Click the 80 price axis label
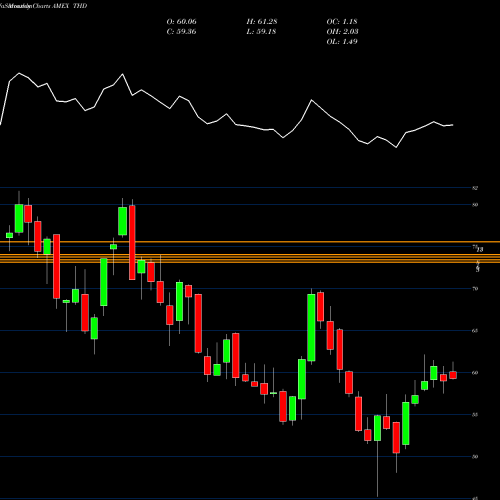Viewport: 500px width, 500px height. tap(475, 205)
